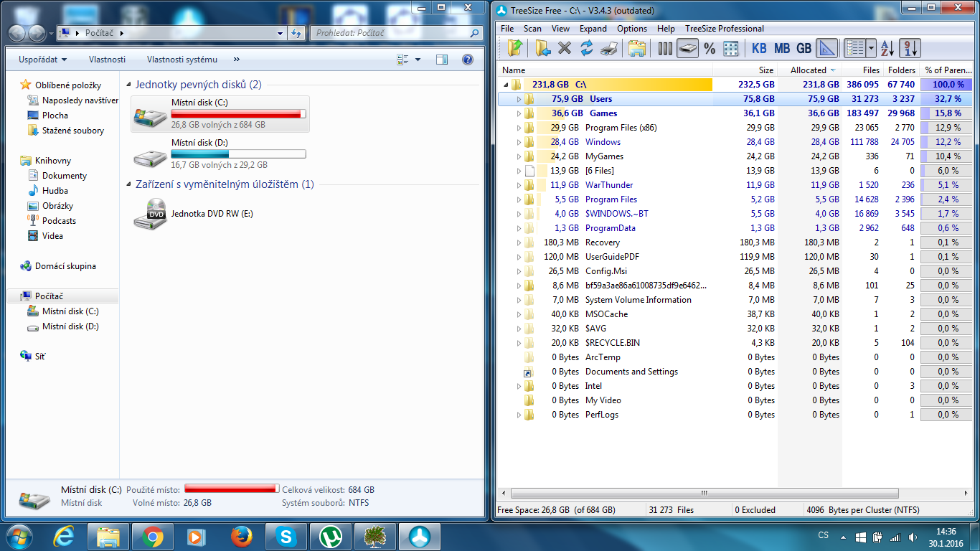980x551 pixels.
Task: Open the Options menu in TreeSize
Action: 632,29
